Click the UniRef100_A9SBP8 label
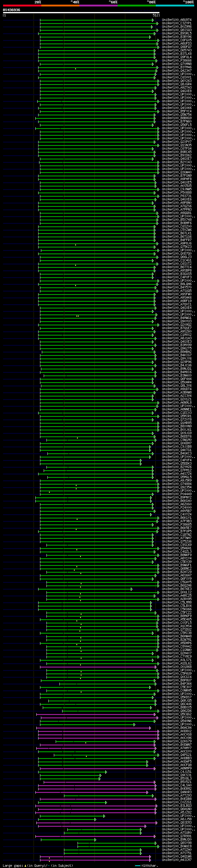Image resolution: width=197 pixels, height=868 pixels. click(x=177, y=271)
